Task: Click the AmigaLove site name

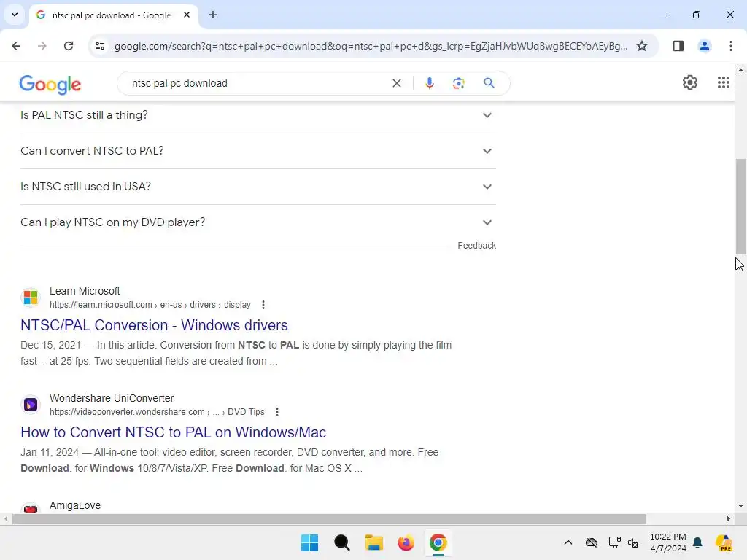Action: [x=75, y=505]
